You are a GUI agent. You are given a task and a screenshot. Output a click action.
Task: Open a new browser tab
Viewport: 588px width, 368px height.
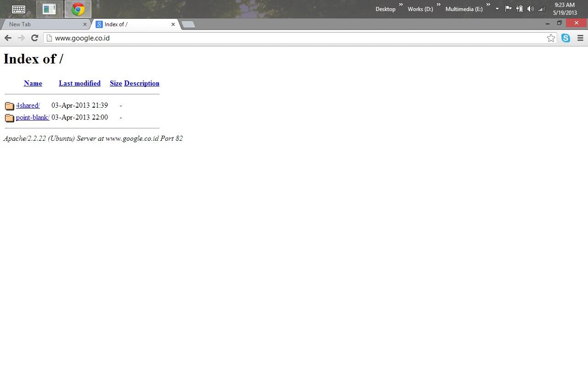coord(188,24)
